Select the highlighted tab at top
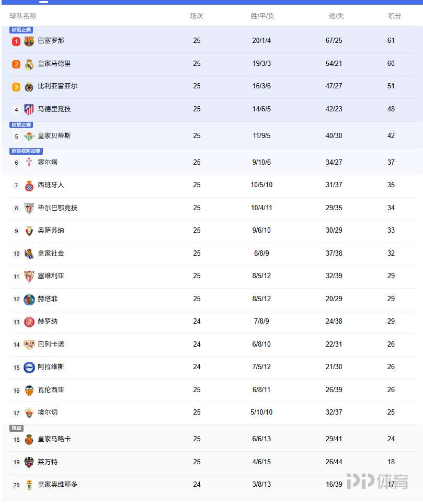Viewport: 423px width, 504px height. [x=44, y=2]
